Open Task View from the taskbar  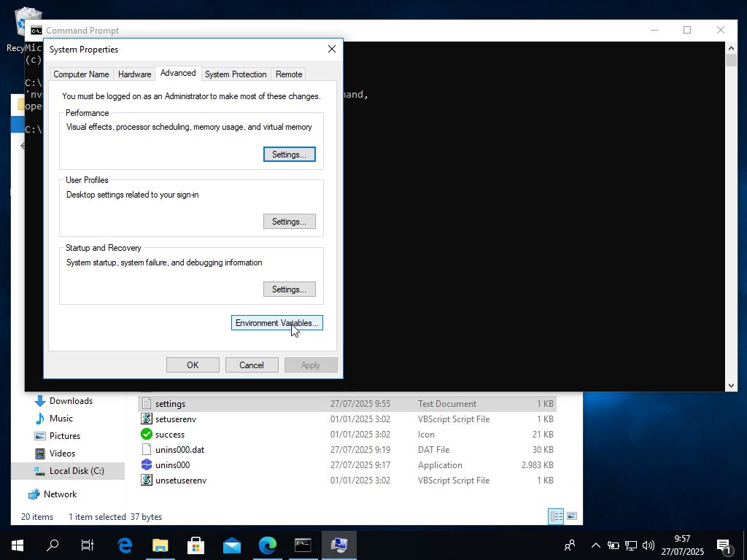pos(87,545)
